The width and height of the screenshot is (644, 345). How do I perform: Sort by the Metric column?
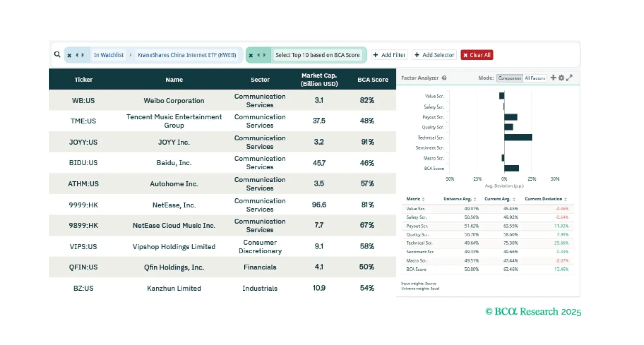pyautogui.click(x=415, y=199)
